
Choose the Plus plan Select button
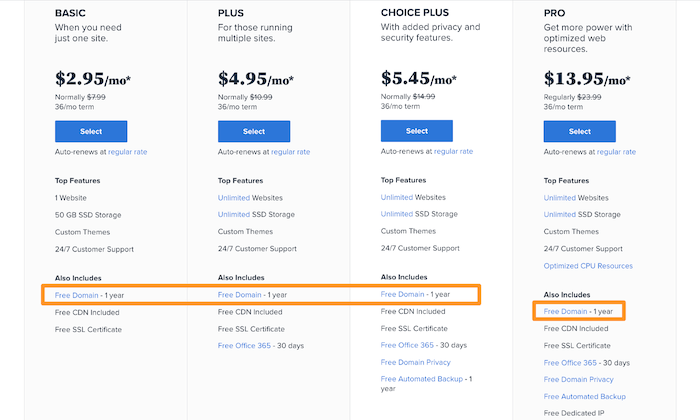point(254,131)
